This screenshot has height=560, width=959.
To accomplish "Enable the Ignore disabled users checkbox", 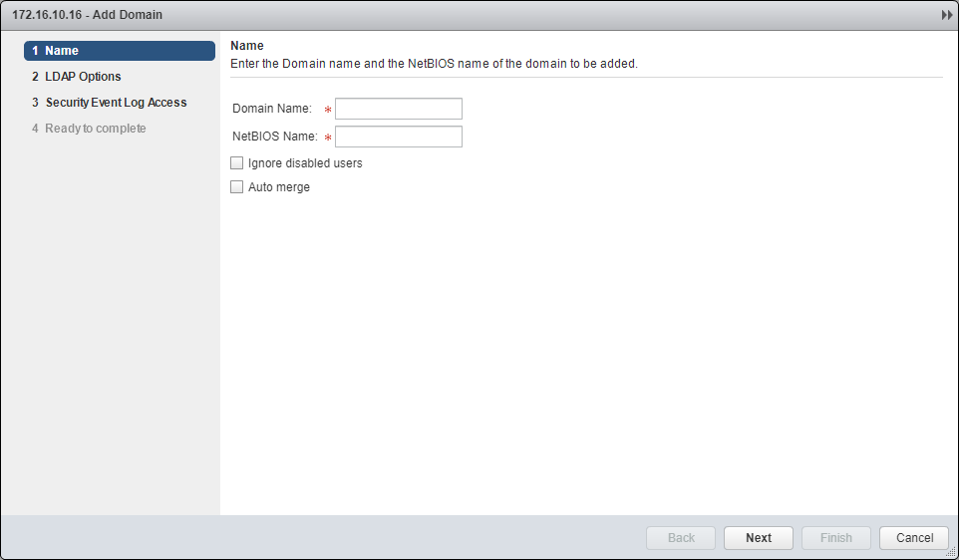I will click(x=237, y=163).
